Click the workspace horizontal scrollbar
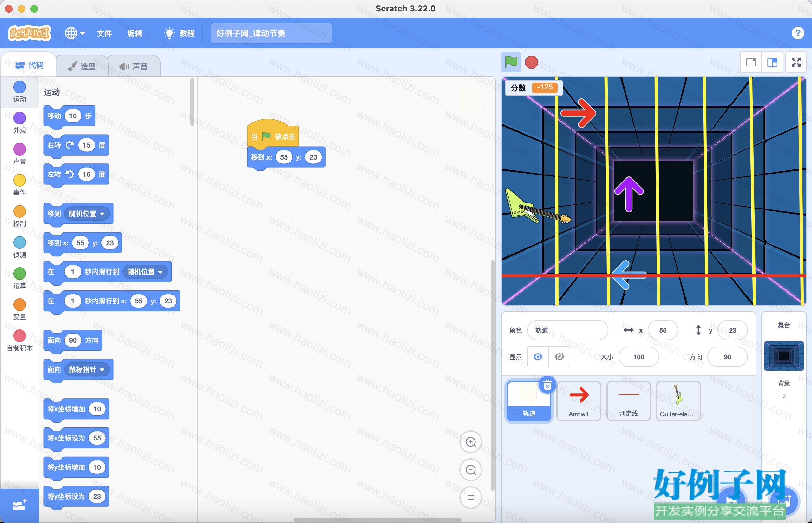Viewport: 812px width, 523px height. click(x=377, y=520)
